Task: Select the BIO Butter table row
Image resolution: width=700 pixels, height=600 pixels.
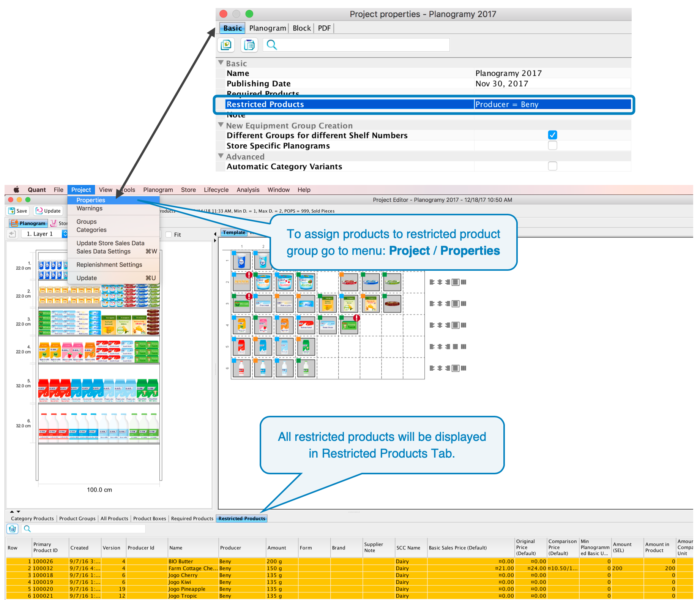Action: coord(349,561)
